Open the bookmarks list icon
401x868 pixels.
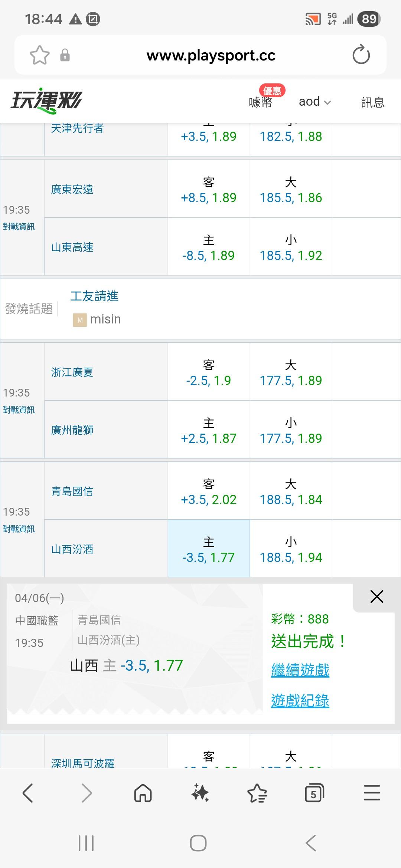click(x=257, y=793)
